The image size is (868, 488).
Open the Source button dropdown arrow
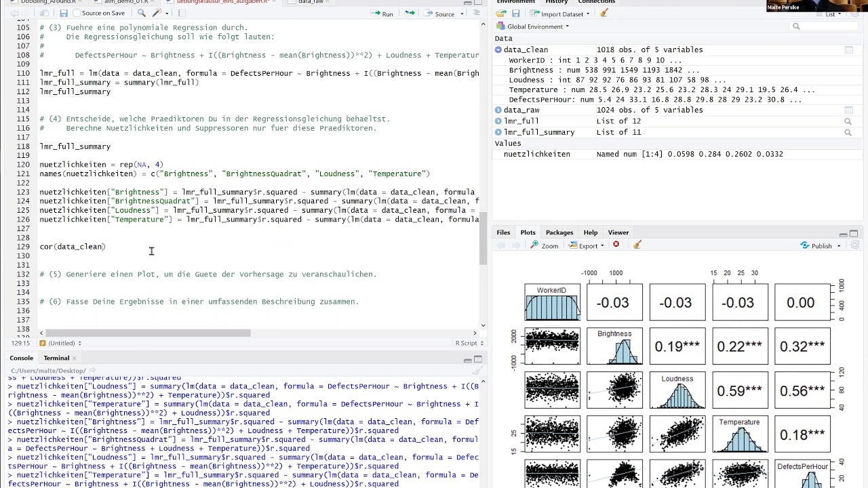(x=460, y=14)
